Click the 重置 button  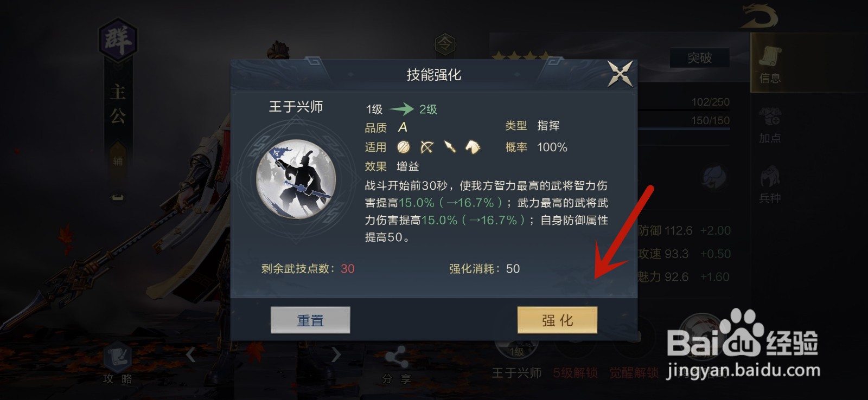click(x=310, y=320)
